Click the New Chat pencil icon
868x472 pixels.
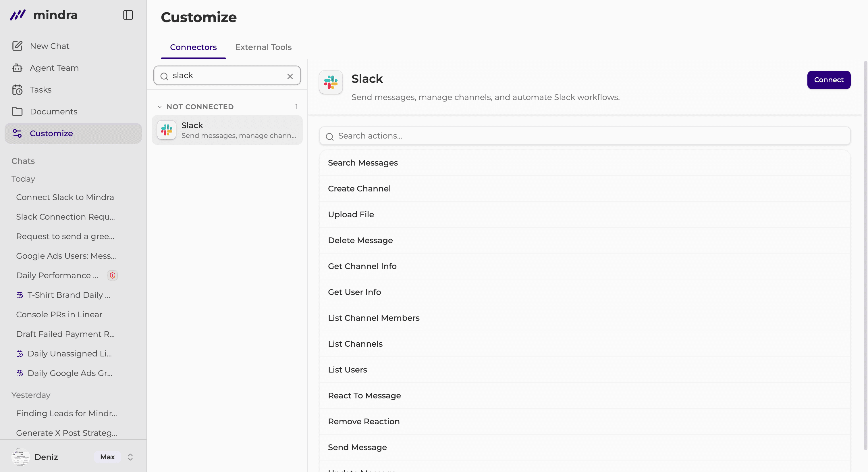tap(17, 46)
